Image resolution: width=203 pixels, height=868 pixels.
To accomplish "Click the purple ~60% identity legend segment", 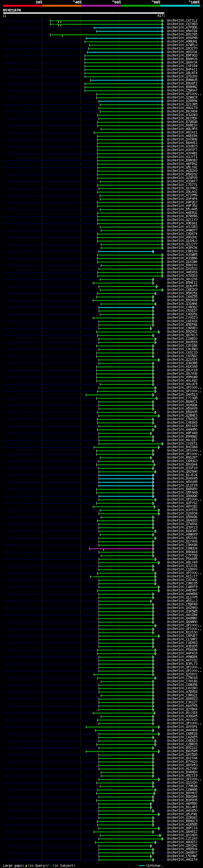I will (101, 5).
